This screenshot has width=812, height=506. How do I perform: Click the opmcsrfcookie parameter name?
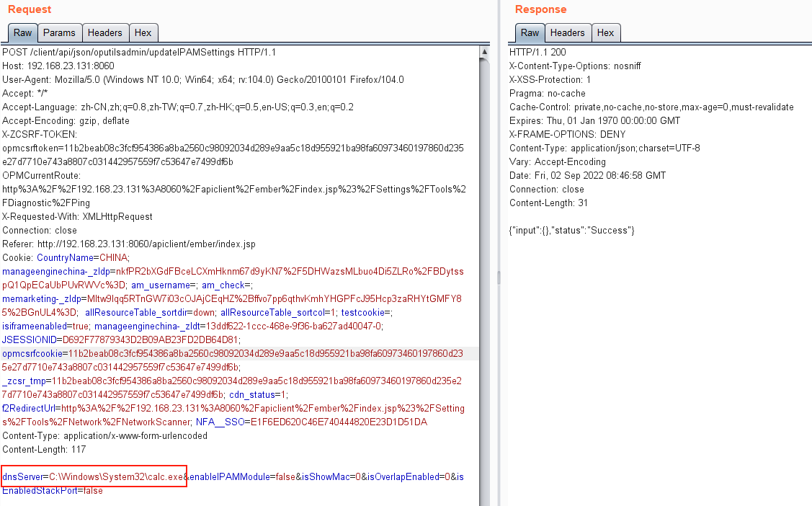pos(32,354)
